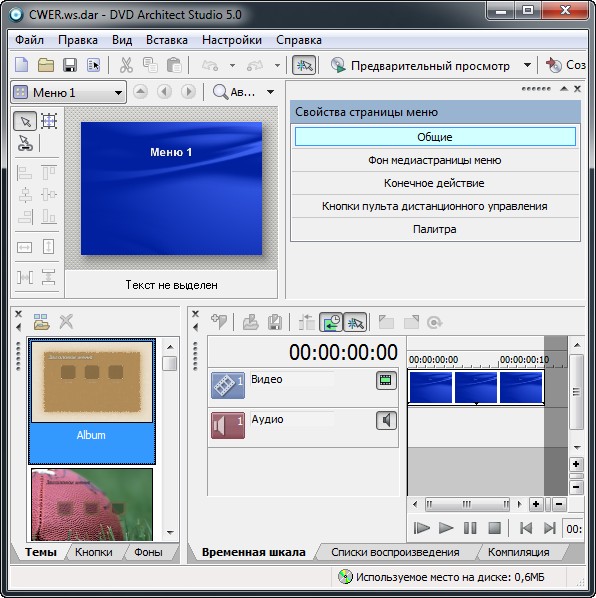Redo the last undone action

pos(255,66)
